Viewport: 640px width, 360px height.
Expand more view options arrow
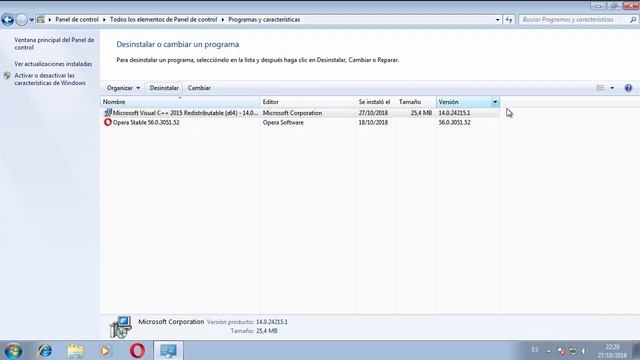point(612,88)
